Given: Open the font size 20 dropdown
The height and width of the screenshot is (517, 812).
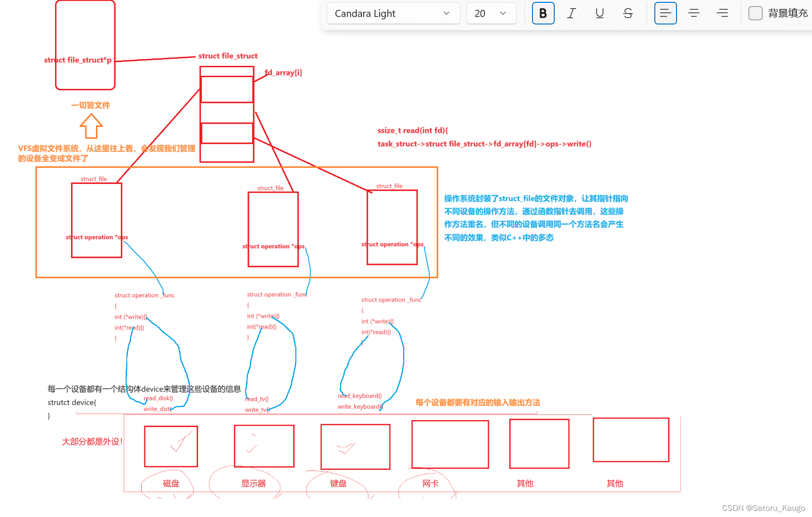Looking at the screenshot, I should 491,13.
